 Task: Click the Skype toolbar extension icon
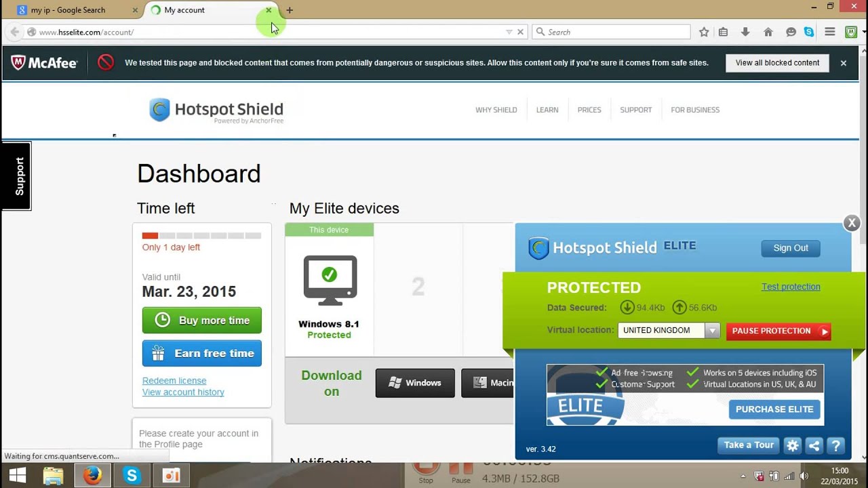[809, 32]
